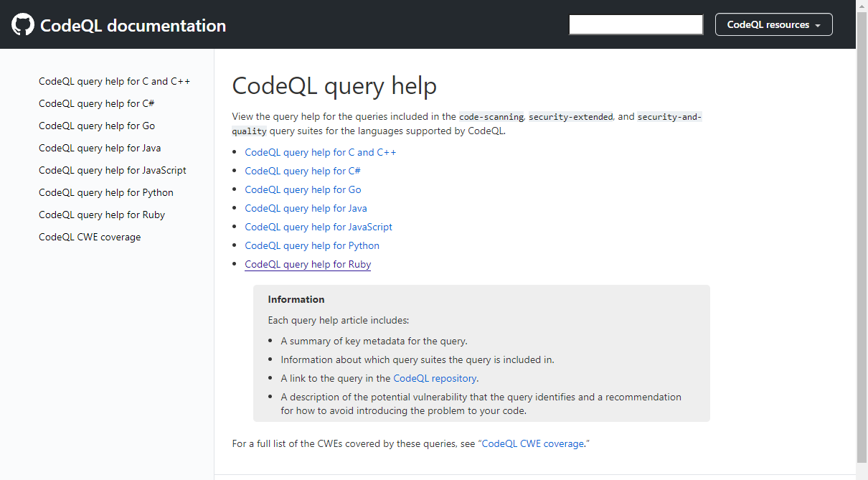Image resolution: width=868 pixels, height=480 pixels.
Task: Open sidebar item CodeQL CWE coverage
Action: pos(90,237)
